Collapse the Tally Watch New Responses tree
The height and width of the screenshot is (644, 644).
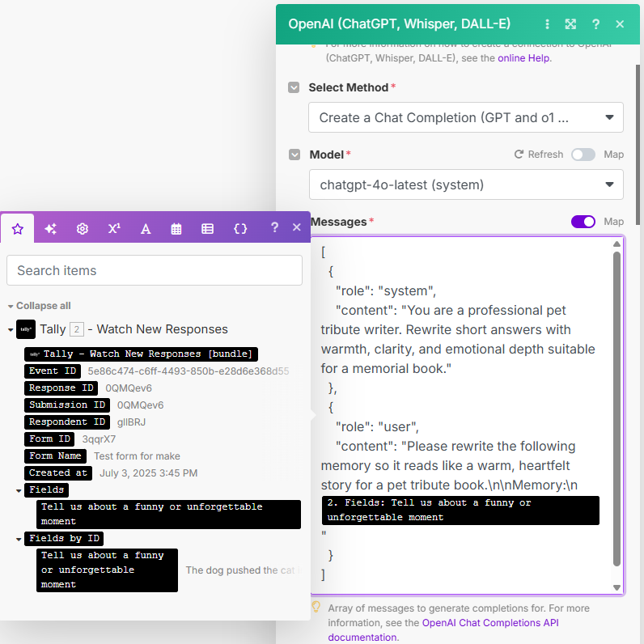[11, 330]
